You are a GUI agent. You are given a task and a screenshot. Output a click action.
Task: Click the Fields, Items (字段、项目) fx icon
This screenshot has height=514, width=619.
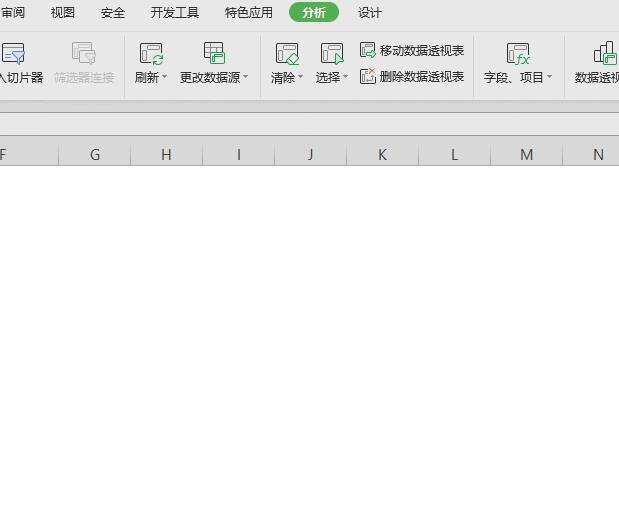(x=518, y=53)
